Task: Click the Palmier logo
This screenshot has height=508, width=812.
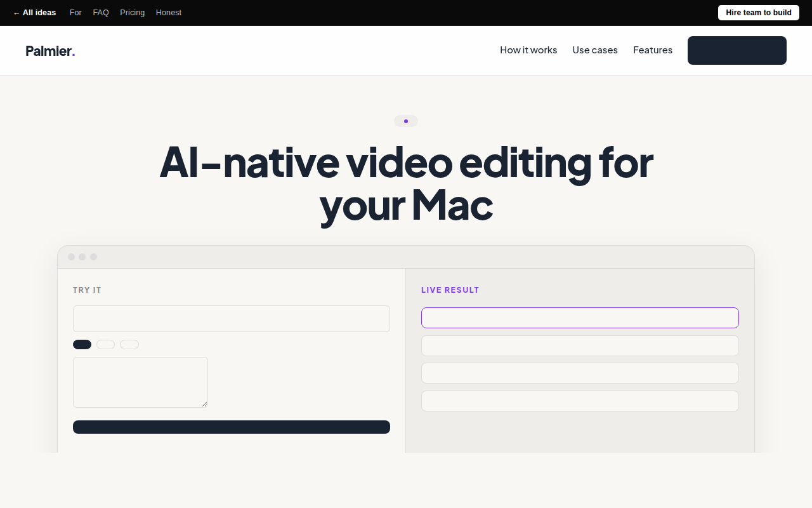Action: [x=50, y=51]
